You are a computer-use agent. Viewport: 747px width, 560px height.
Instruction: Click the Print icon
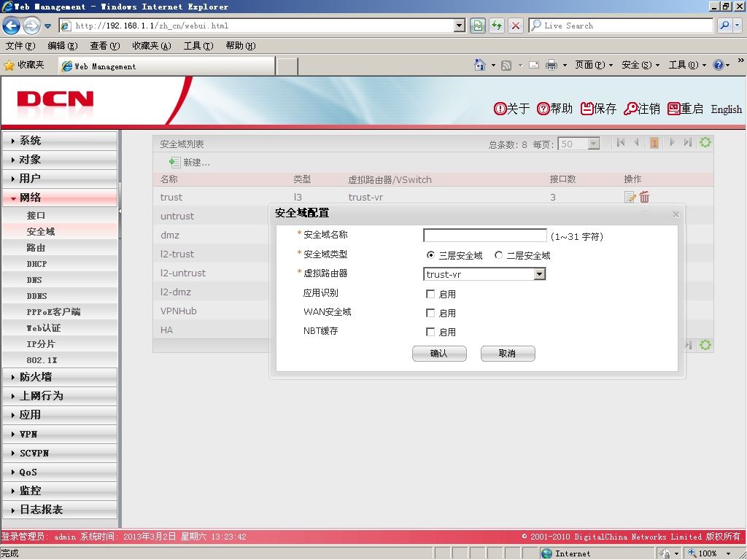[x=551, y=65]
